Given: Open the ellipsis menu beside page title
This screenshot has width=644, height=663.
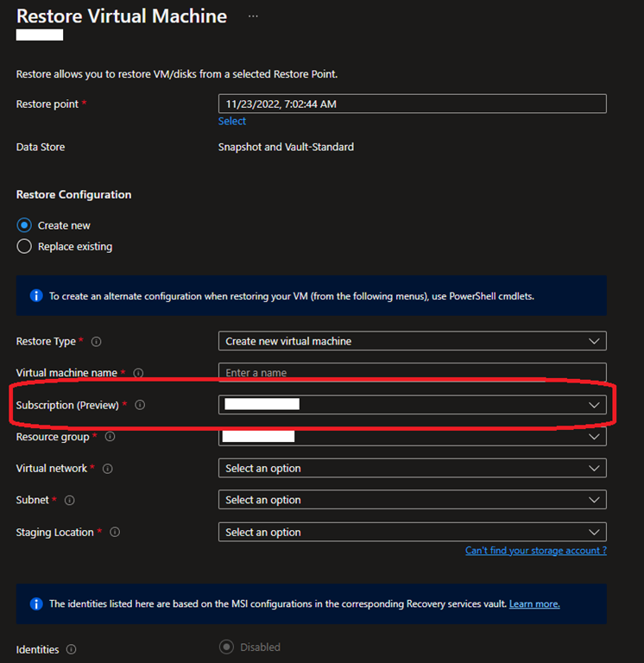Looking at the screenshot, I should coord(253,16).
